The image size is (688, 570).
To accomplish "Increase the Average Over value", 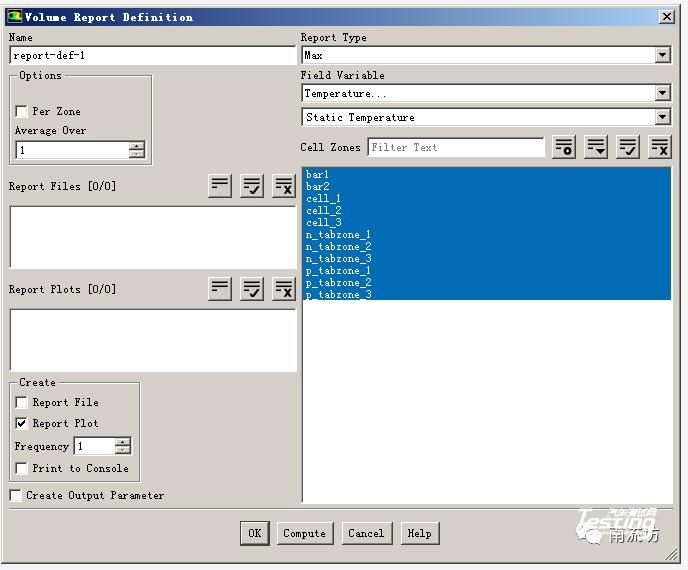I will [x=137, y=146].
